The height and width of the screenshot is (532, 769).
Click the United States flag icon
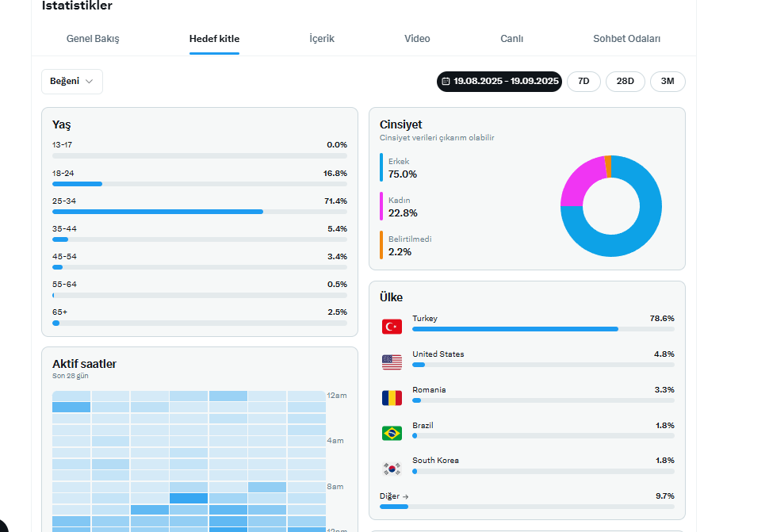click(392, 362)
